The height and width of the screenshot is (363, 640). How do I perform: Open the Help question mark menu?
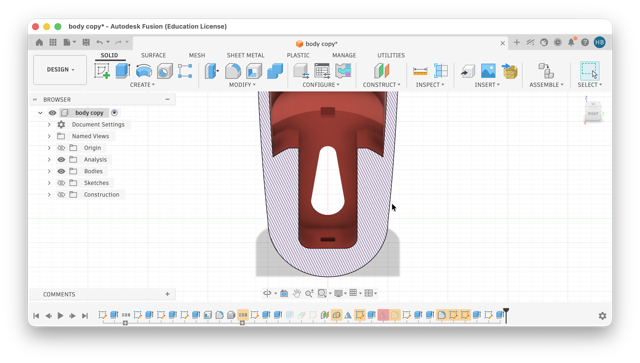pyautogui.click(x=585, y=42)
